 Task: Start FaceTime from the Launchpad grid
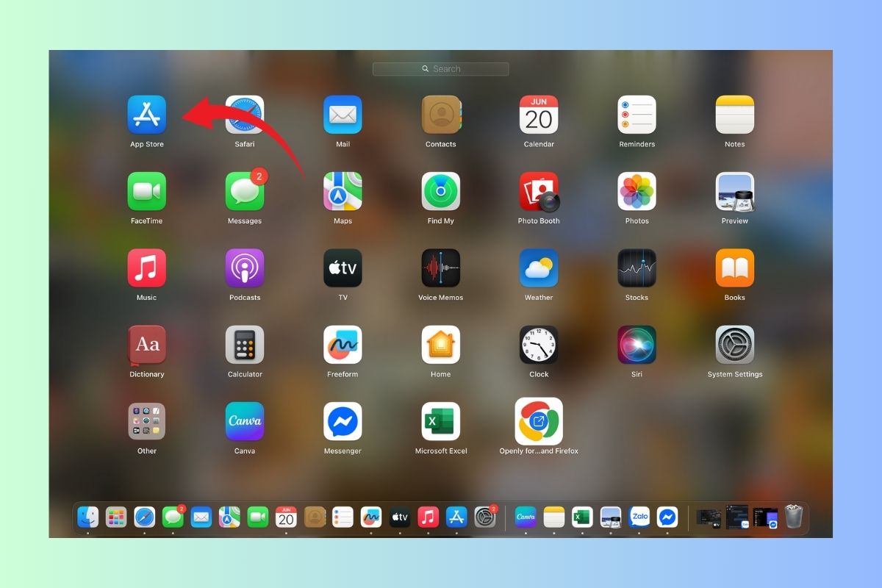click(147, 191)
